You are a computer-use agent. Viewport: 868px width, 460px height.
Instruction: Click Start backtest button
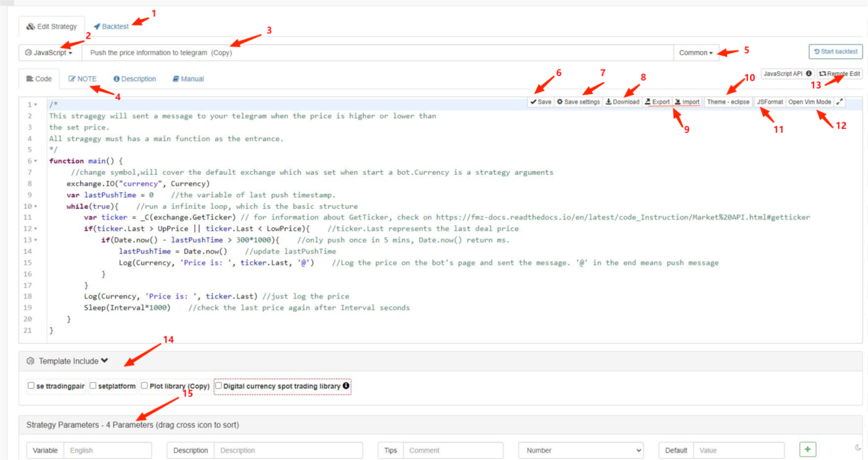(x=835, y=51)
